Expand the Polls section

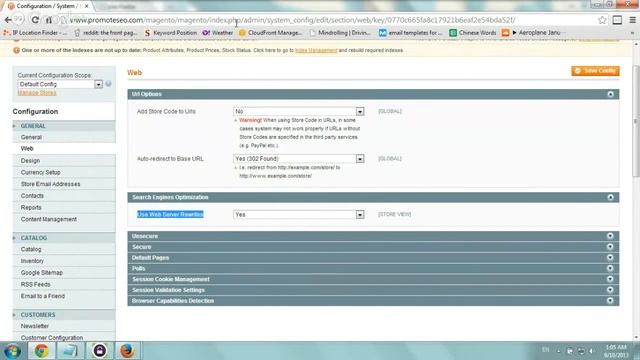click(x=610, y=268)
